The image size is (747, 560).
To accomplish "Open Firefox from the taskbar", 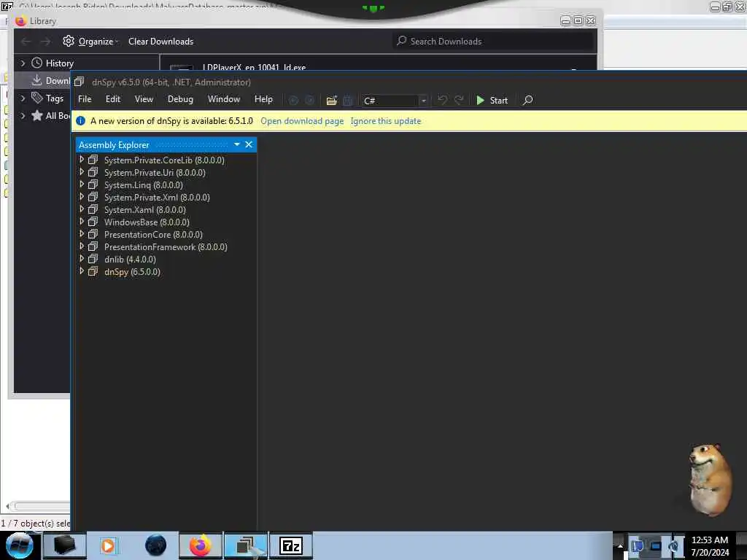I will pyautogui.click(x=201, y=545).
